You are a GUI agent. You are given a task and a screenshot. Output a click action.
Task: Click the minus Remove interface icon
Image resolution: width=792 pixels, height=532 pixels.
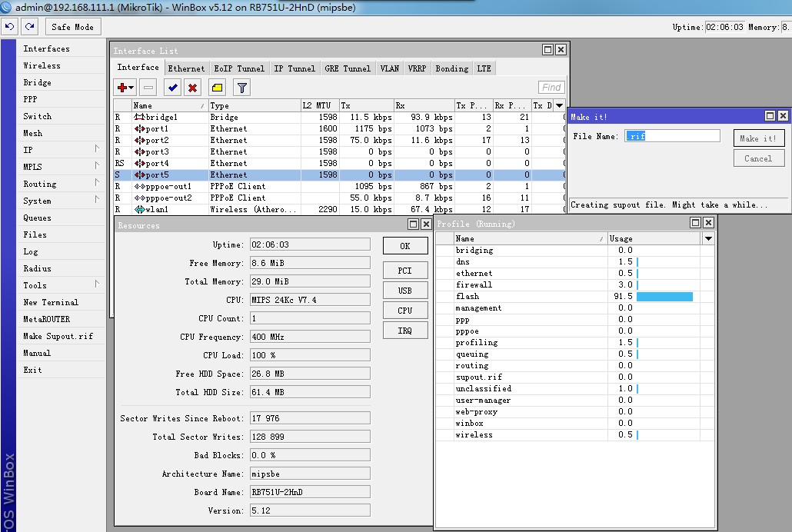point(148,88)
